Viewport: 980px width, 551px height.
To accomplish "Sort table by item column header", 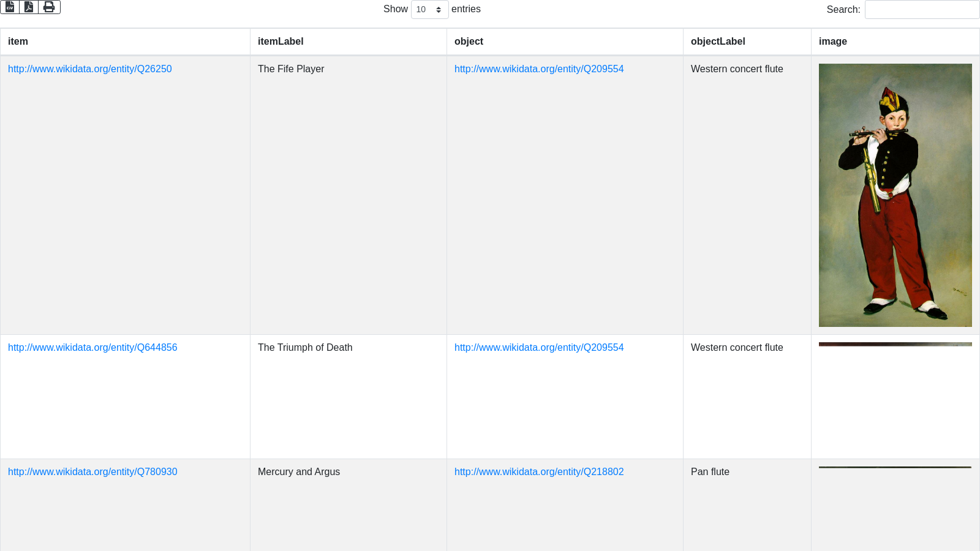I will tap(18, 42).
